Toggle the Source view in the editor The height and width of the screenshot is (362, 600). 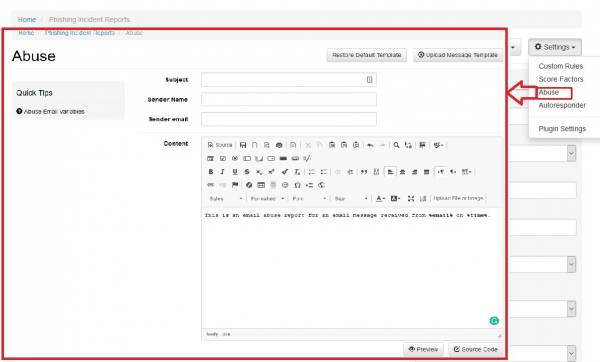pos(220,145)
